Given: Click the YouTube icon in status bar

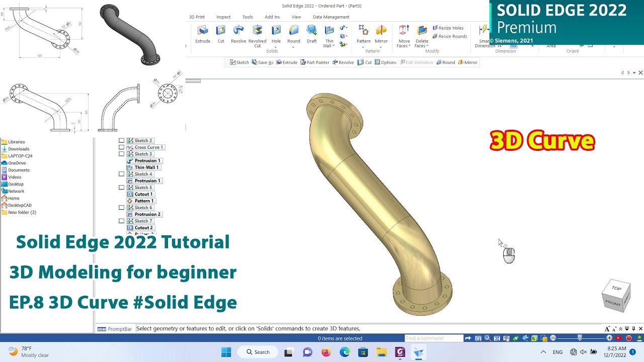Looking at the screenshot, I should point(618,338).
